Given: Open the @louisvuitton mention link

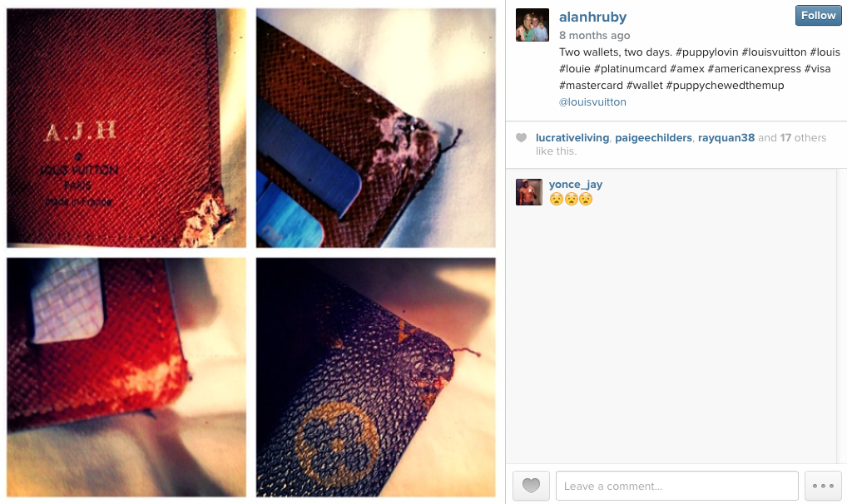Looking at the screenshot, I should 592,102.
